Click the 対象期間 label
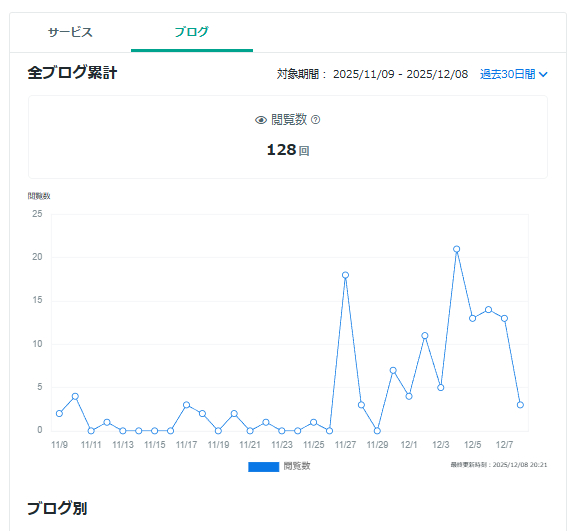Screen dimensions: 585x531 coord(301,74)
